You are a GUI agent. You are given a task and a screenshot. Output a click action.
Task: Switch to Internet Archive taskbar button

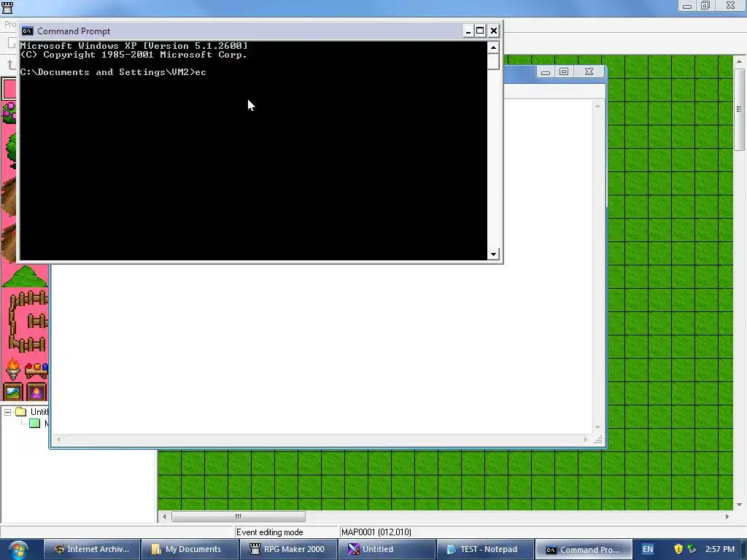pos(92,550)
